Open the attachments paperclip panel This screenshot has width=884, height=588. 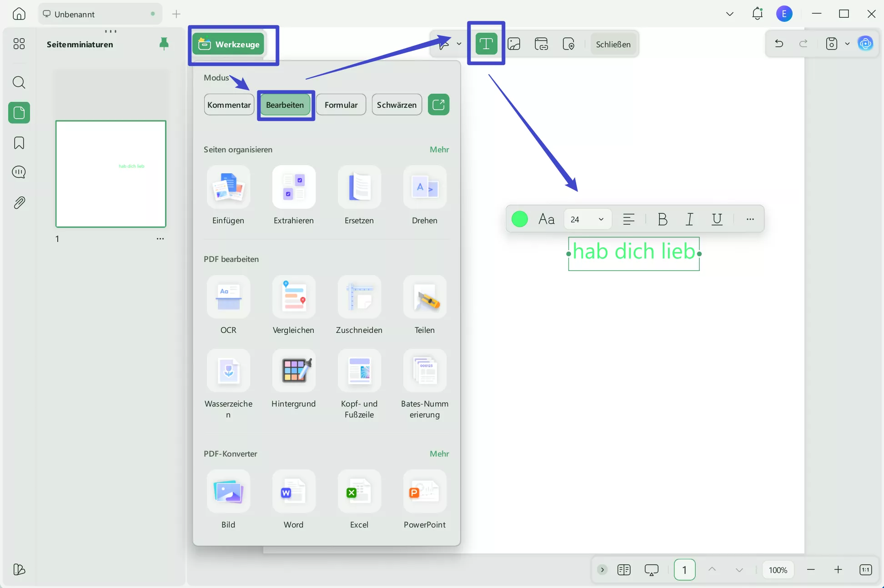[19, 202]
